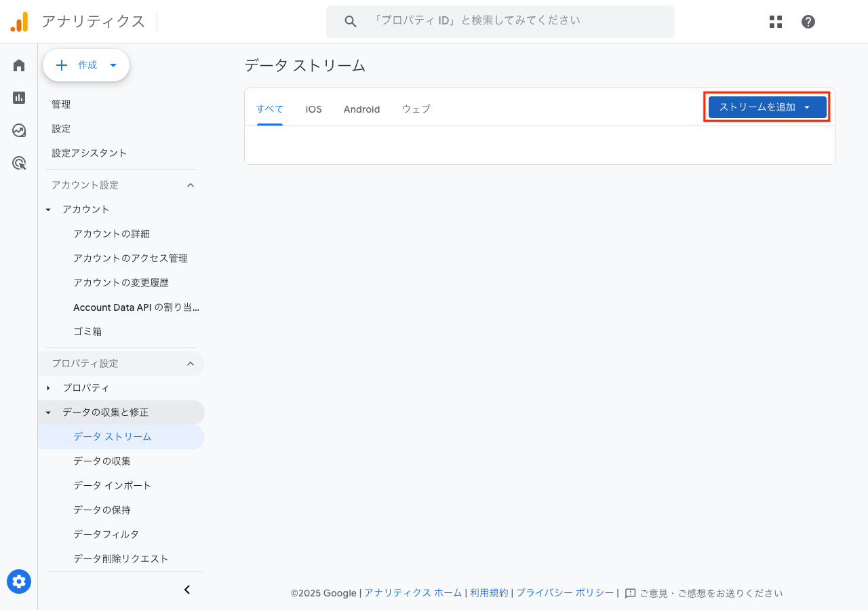Open the settings gear at bottom left

pyautogui.click(x=18, y=582)
